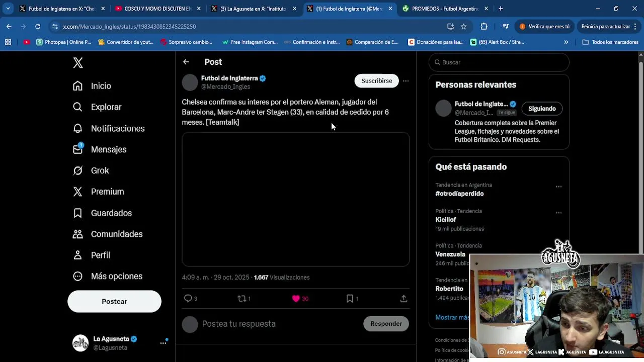Open Notificaciones in the sidebar
The width and height of the screenshot is (644, 362).
[x=108, y=128]
